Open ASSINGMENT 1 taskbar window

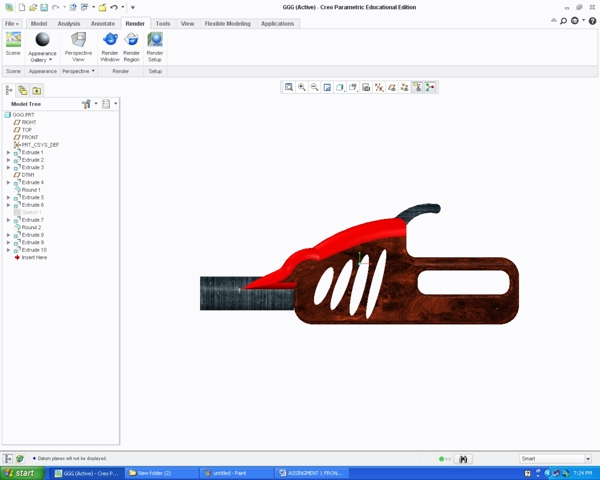[311, 473]
